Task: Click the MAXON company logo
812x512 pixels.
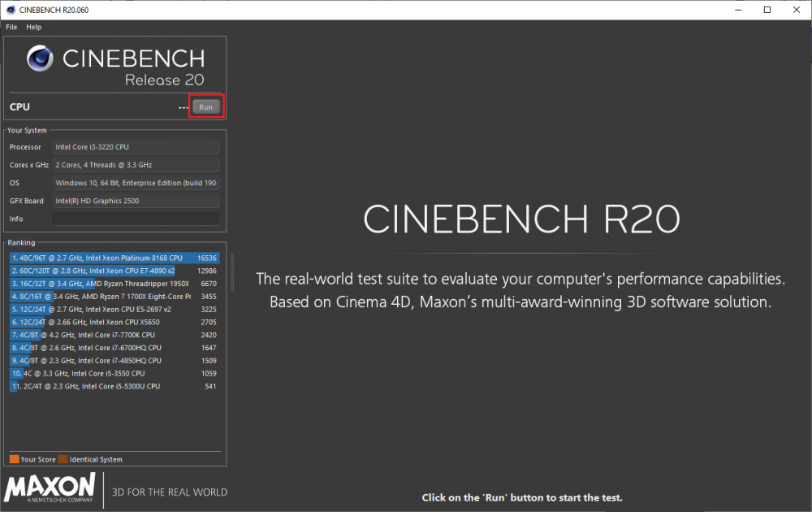Action: point(50,487)
